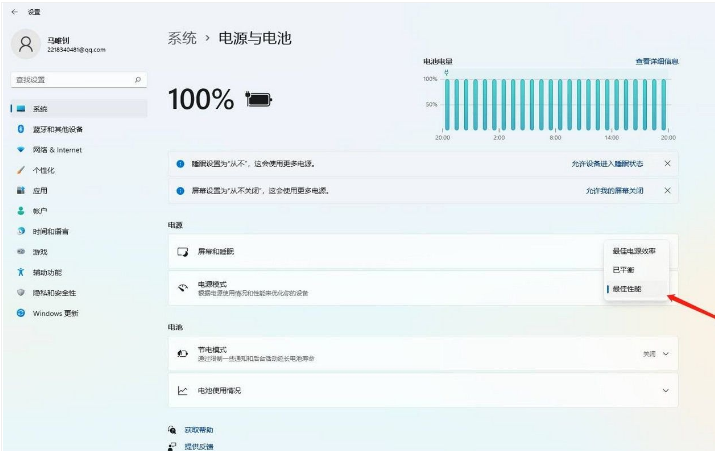Open 时间和语言 settings
Image resolution: width=715 pixels, height=451 pixels.
50,231
